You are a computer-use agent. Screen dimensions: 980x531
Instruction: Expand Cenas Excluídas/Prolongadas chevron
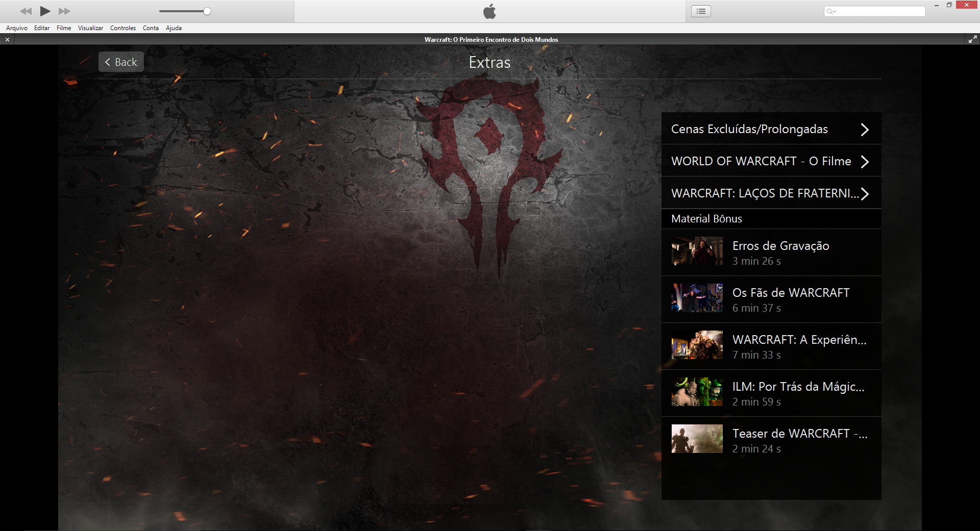[864, 130]
